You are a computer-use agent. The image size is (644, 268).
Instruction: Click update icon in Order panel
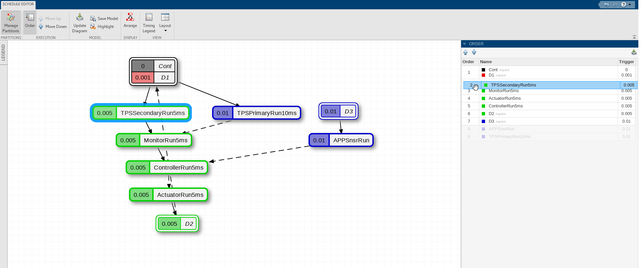tap(634, 52)
